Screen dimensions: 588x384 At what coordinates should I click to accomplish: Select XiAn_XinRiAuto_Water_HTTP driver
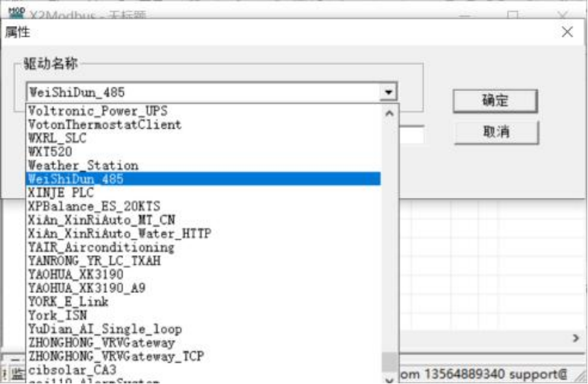click(x=203, y=233)
